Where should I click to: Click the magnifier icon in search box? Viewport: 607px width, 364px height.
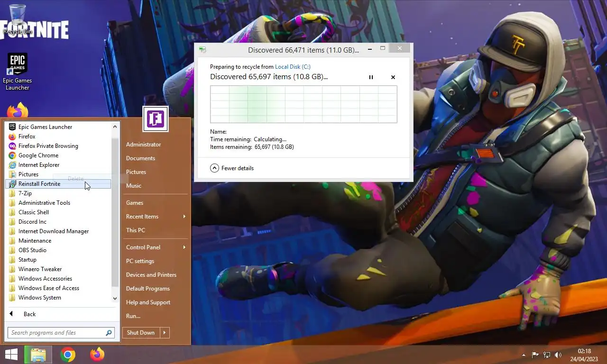(109, 333)
